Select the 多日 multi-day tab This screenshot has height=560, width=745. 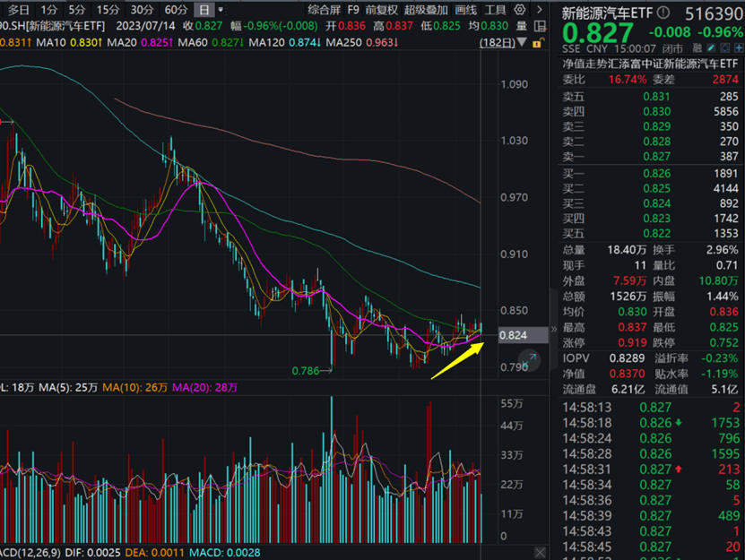pyautogui.click(x=19, y=10)
